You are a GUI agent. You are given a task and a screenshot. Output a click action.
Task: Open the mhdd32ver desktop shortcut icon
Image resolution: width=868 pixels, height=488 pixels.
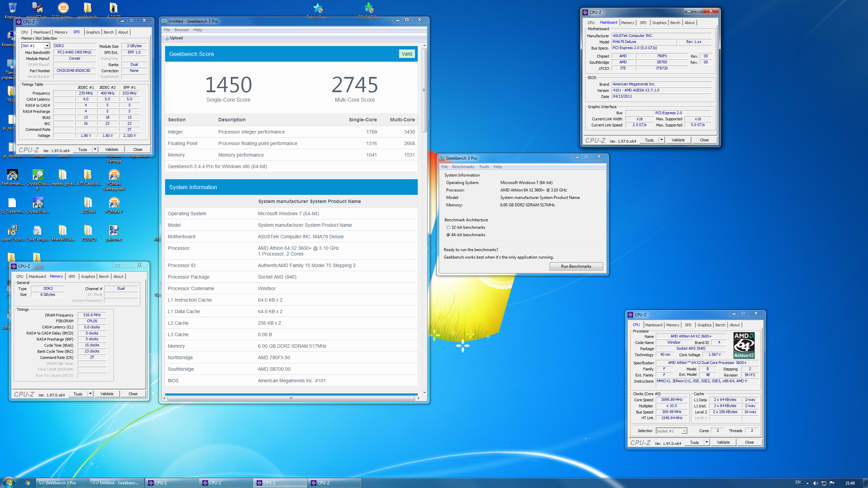tap(37, 7)
